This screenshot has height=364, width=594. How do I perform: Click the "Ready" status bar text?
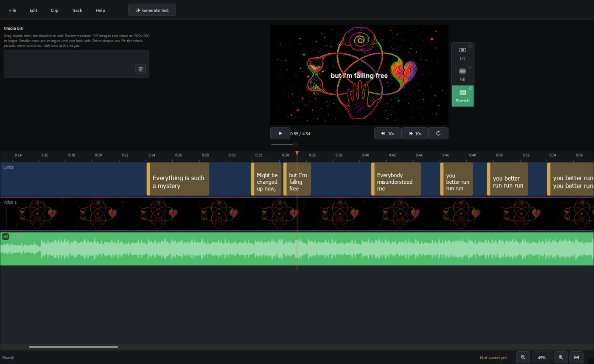[x=8, y=358]
